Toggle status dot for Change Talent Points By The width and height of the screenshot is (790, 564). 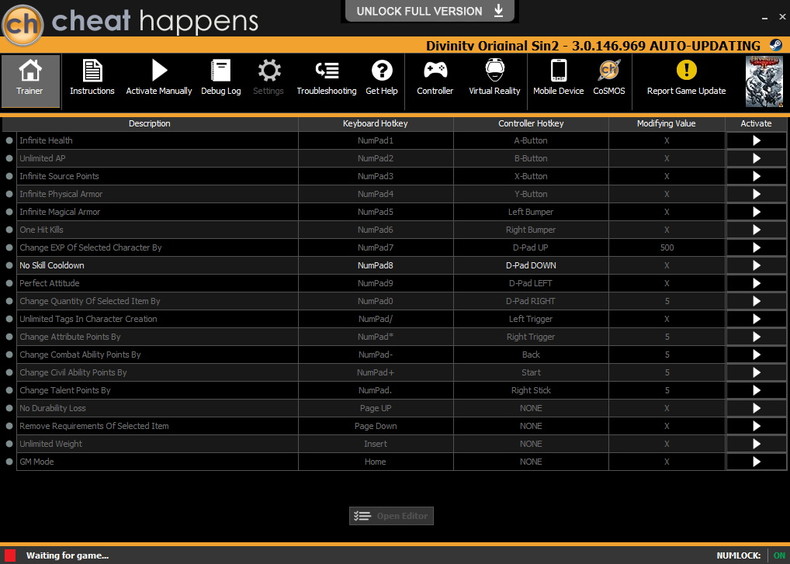click(9, 390)
